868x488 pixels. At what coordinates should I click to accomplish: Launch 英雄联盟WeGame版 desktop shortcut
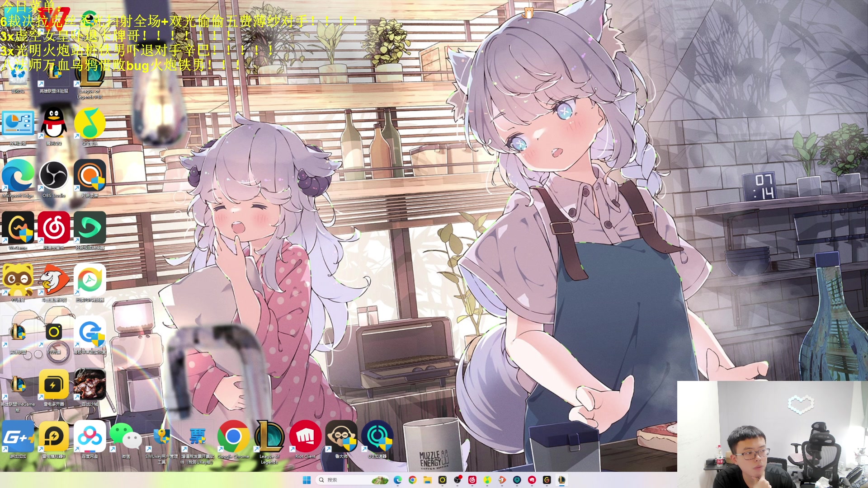pyautogui.click(x=18, y=389)
